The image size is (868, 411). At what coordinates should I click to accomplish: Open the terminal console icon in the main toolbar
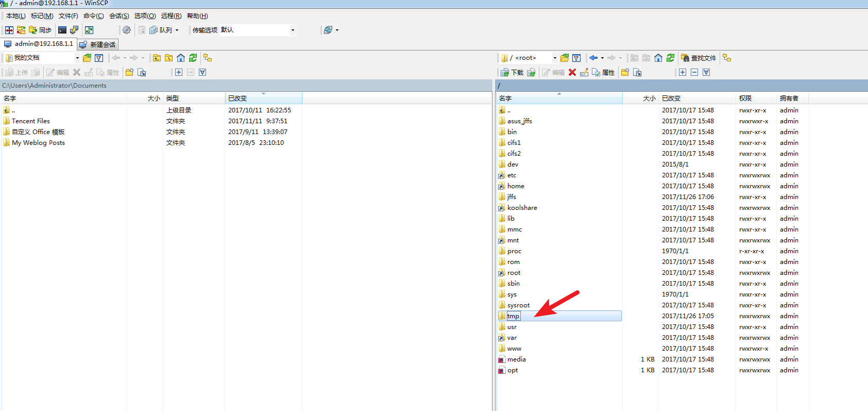coord(62,30)
